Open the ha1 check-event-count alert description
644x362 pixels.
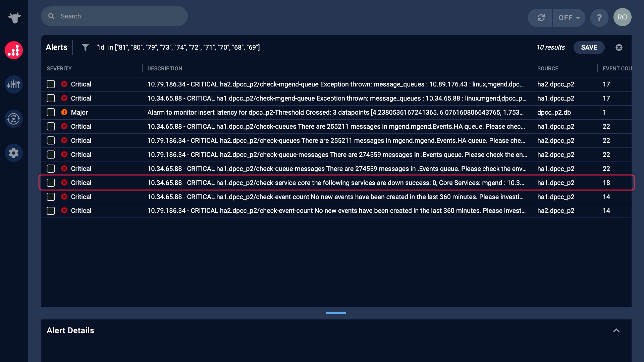pos(335,197)
